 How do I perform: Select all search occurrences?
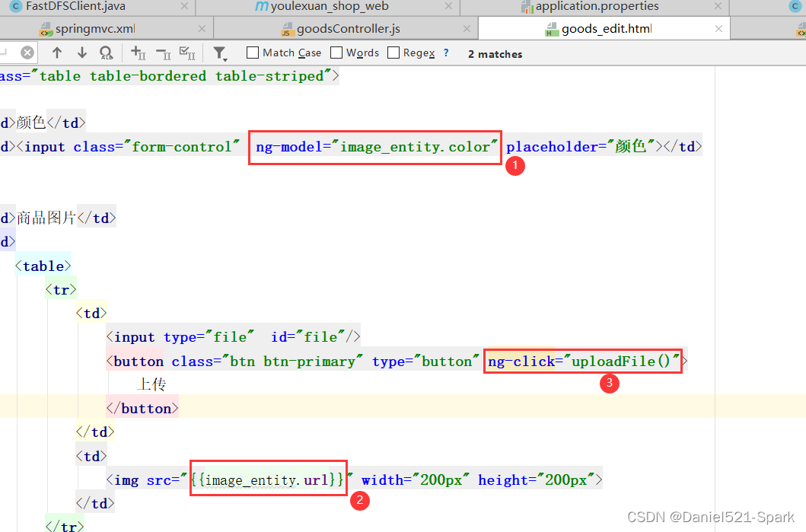[x=187, y=53]
